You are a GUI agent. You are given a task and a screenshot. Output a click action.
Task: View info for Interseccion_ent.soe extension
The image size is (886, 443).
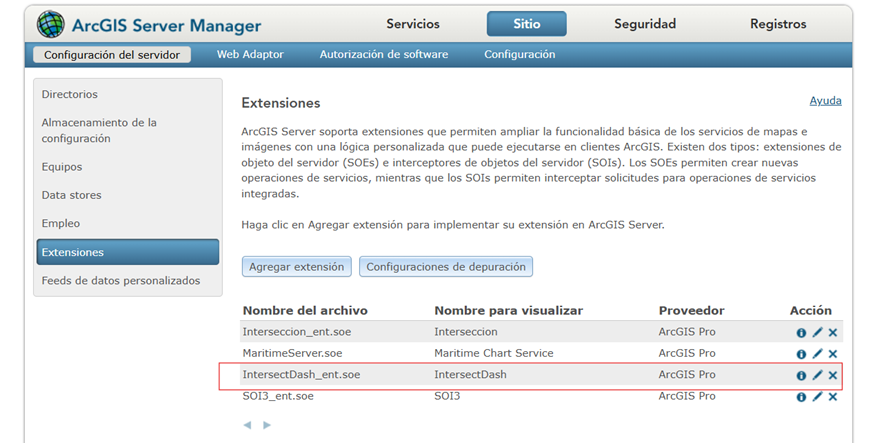801,333
